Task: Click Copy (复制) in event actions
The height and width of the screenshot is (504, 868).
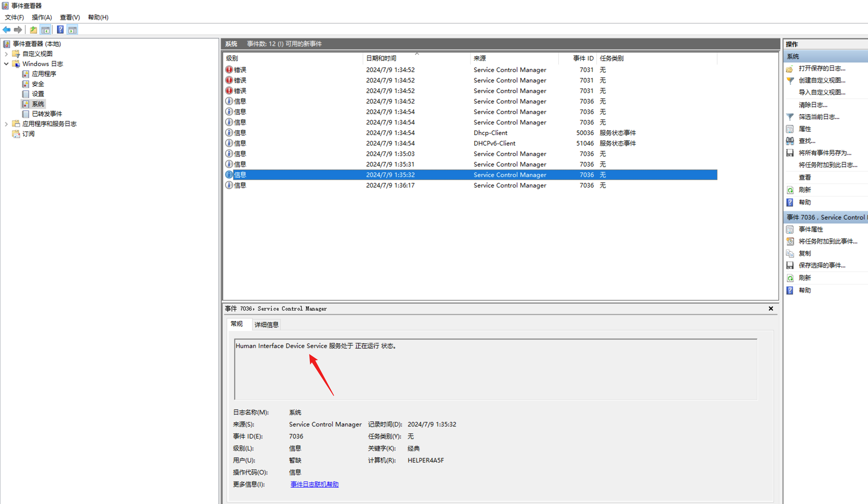Action: (x=805, y=253)
